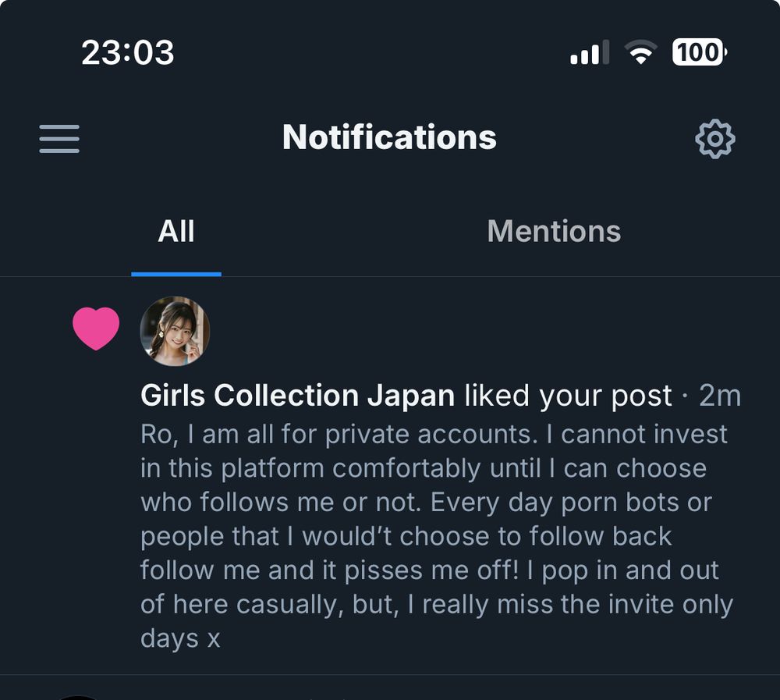Tap the Wi-Fi indicator in the status bar

pyautogui.click(x=641, y=54)
